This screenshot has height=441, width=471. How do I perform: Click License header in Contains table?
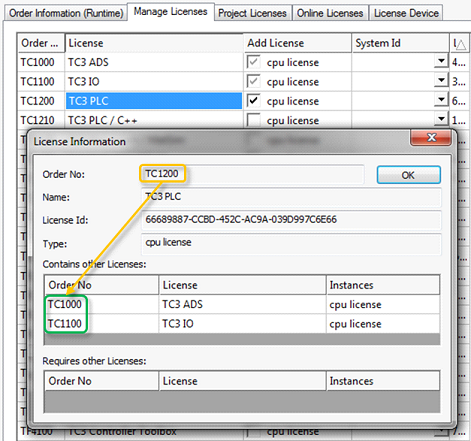(x=243, y=285)
